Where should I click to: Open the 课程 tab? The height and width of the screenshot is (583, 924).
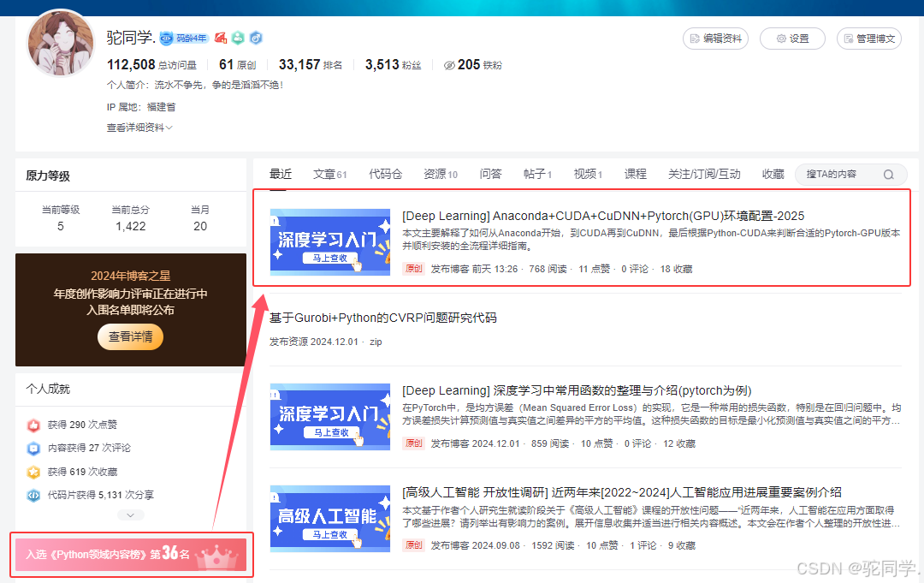coord(635,174)
